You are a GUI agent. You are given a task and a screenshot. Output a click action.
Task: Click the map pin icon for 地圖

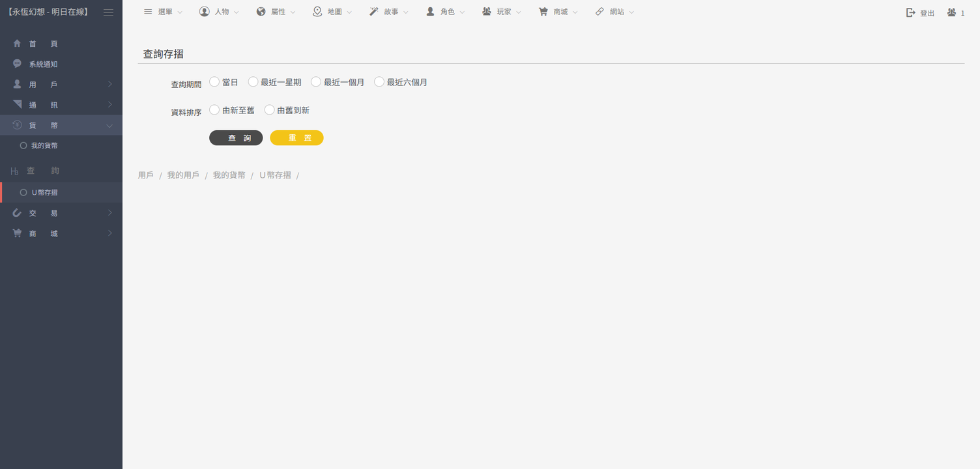[x=317, y=12]
